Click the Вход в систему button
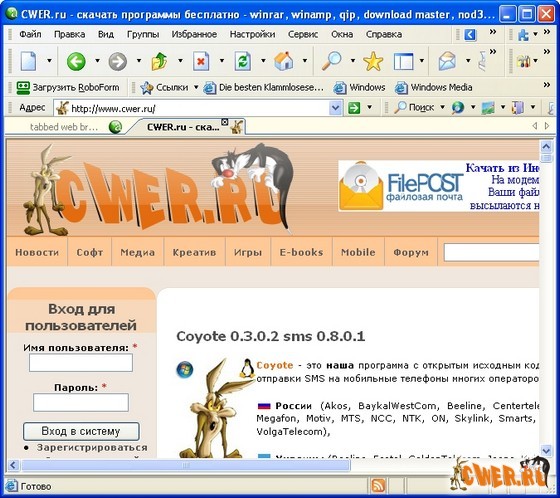The image size is (560, 498). [x=81, y=431]
